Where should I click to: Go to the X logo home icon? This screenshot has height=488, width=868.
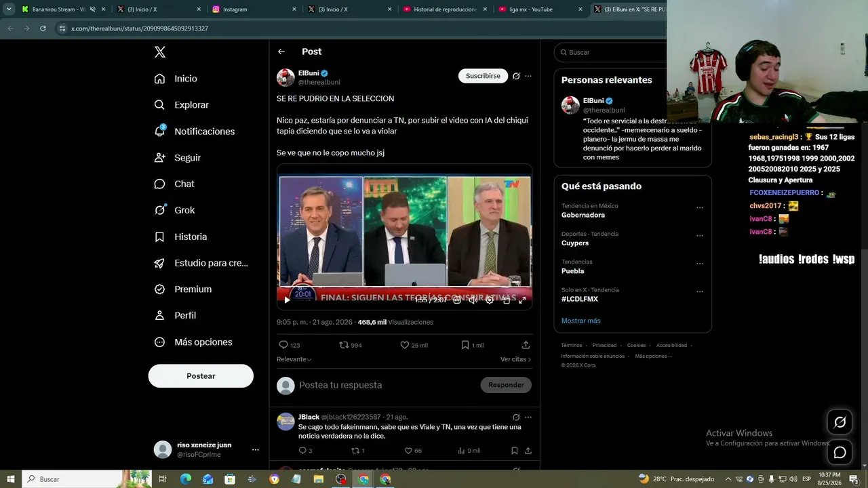point(160,52)
